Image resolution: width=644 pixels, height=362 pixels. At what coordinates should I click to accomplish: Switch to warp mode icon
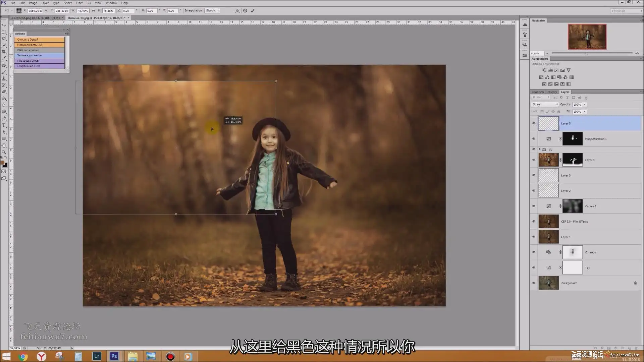(x=237, y=11)
